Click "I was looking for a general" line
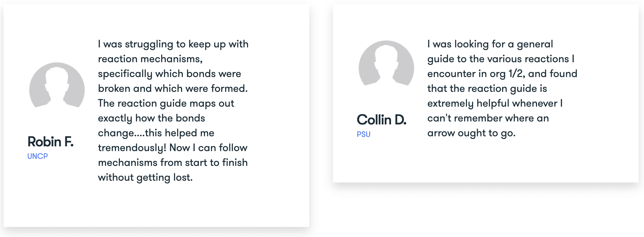 (490, 44)
